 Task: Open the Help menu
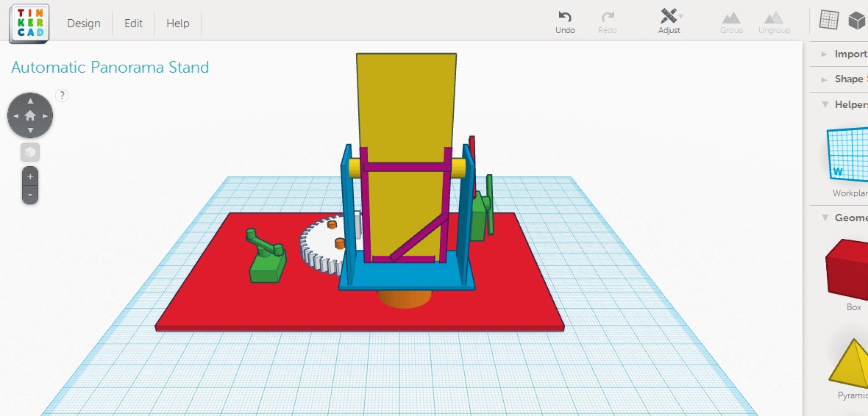(178, 24)
